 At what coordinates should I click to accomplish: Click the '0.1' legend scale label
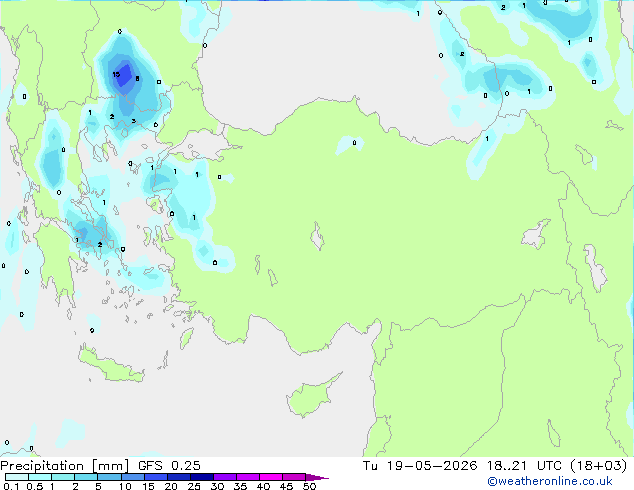click(11, 486)
